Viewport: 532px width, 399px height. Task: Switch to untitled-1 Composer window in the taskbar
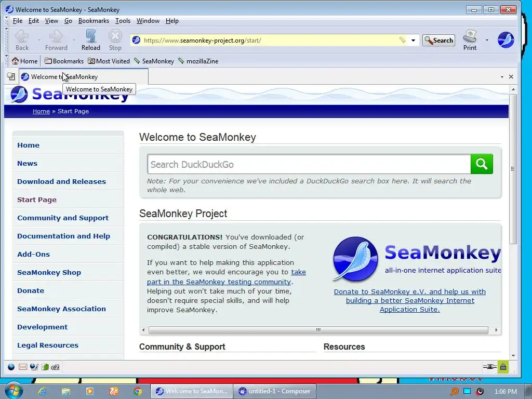[275, 391]
